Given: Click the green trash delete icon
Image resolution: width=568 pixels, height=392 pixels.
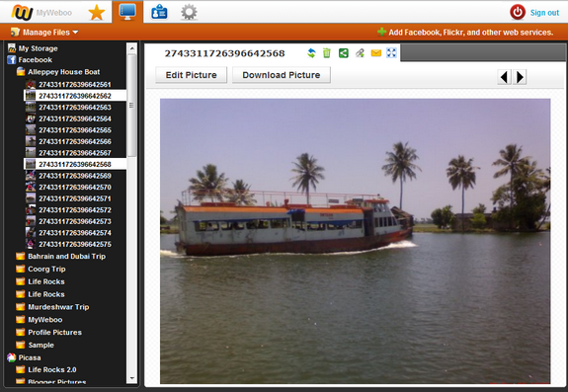Looking at the screenshot, I should tap(327, 53).
